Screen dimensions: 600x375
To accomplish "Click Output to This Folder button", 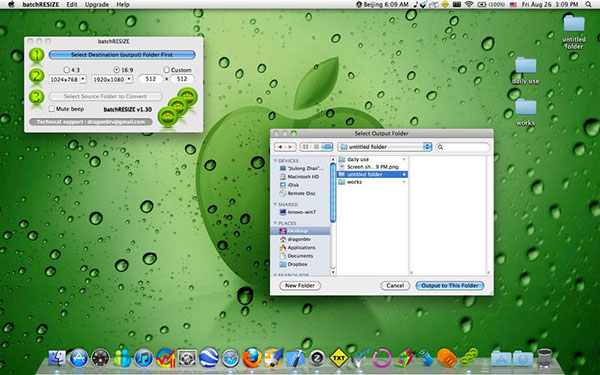I will pyautogui.click(x=450, y=285).
